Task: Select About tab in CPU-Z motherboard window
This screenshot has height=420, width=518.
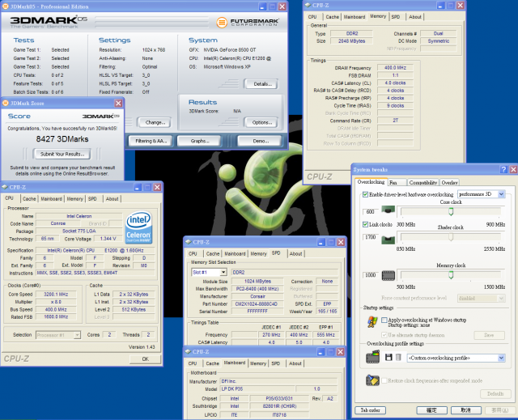Action: (295, 363)
